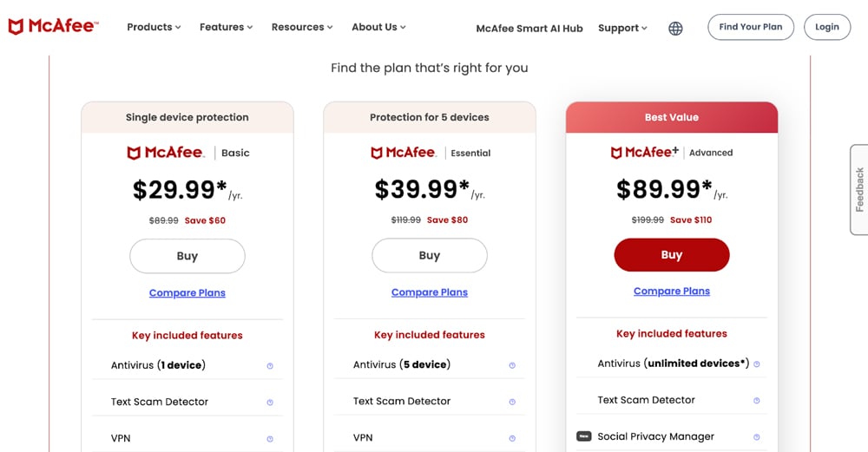Image resolution: width=868 pixels, height=452 pixels.
Task: Open the globe language selector
Action: pos(675,28)
